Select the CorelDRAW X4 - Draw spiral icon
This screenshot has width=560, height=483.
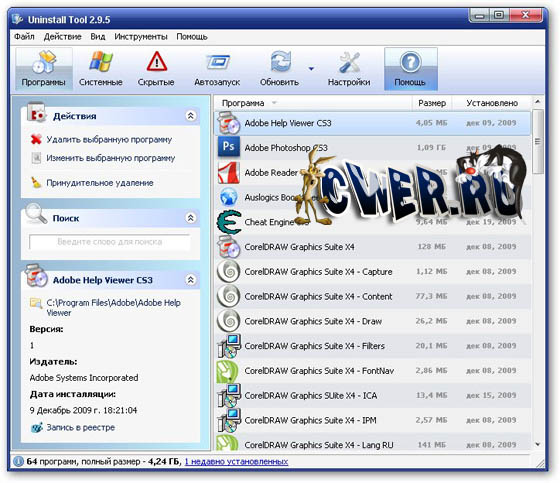click(228, 321)
